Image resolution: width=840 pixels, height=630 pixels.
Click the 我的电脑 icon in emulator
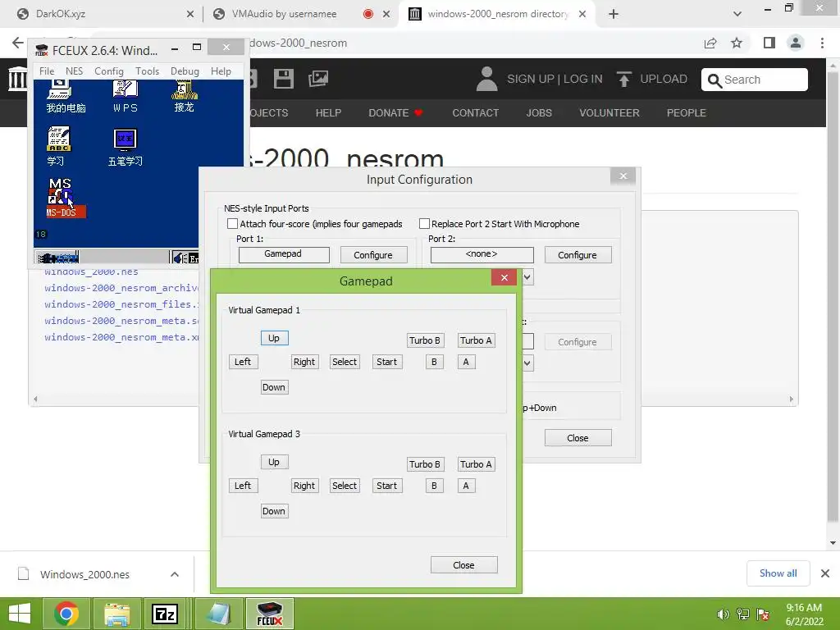[x=66, y=97]
